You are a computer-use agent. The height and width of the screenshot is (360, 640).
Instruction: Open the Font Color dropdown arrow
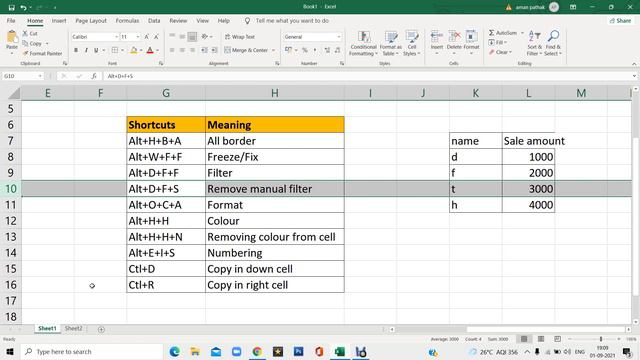click(x=158, y=50)
